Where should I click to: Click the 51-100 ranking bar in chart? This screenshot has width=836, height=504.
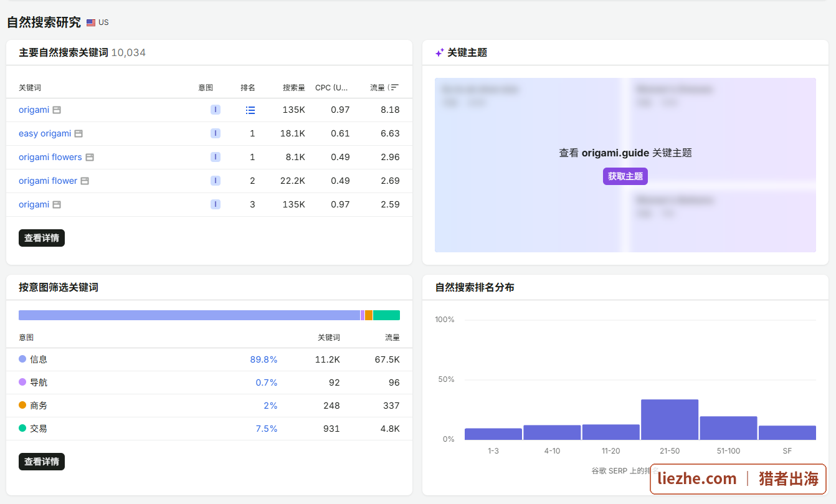(728, 428)
